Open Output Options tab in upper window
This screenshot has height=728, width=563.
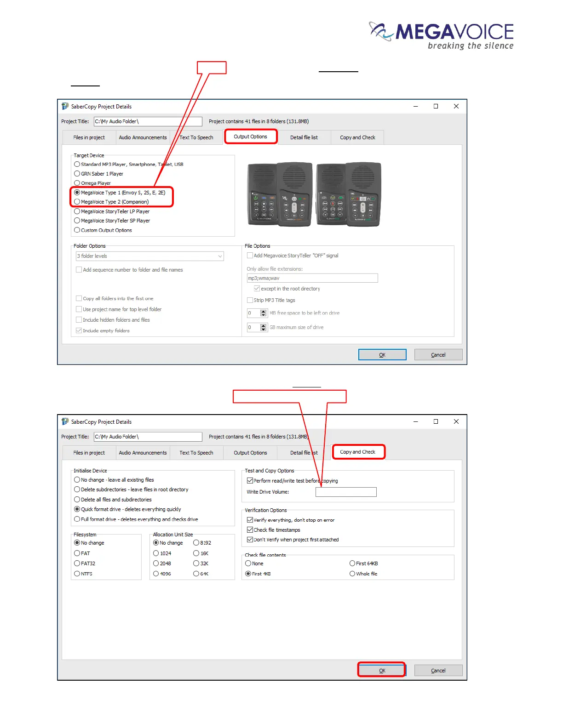251,136
